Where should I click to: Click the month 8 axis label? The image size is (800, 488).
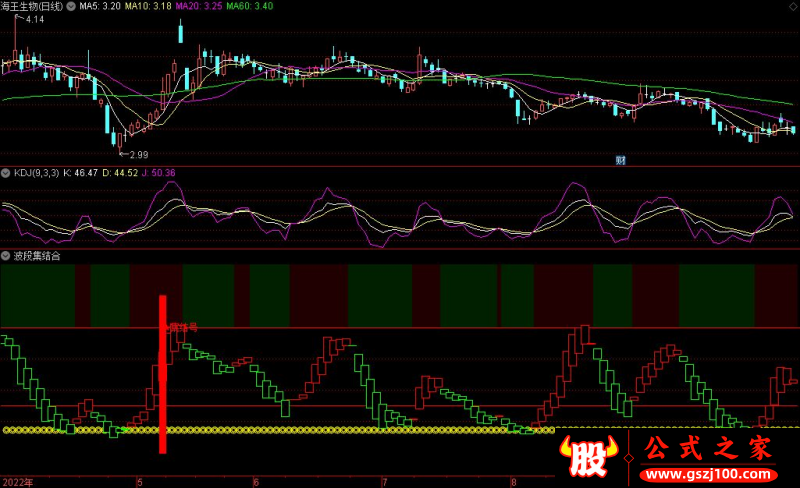coord(514,482)
